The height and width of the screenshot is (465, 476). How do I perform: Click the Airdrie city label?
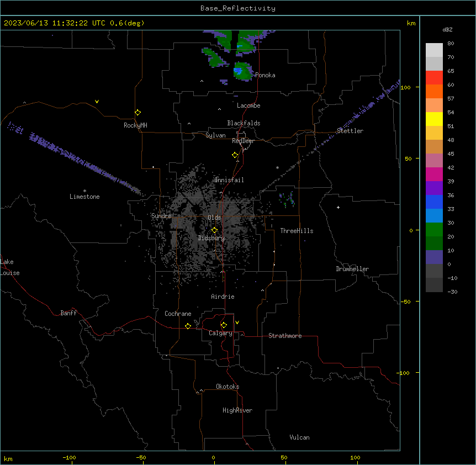coord(223,297)
